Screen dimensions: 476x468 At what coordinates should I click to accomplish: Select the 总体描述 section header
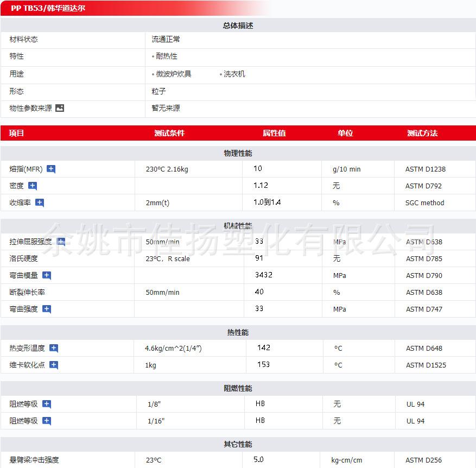238,26
